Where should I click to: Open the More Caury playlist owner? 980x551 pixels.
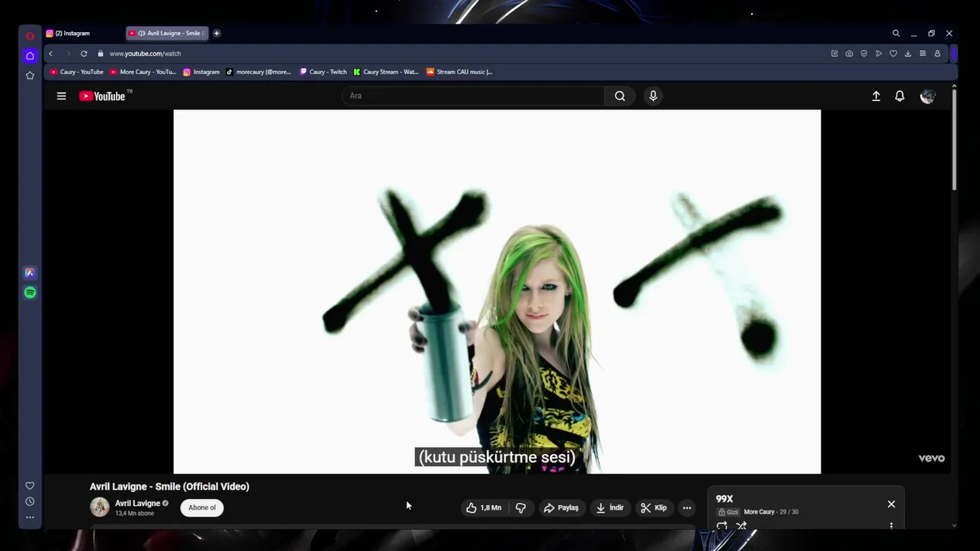click(x=759, y=512)
